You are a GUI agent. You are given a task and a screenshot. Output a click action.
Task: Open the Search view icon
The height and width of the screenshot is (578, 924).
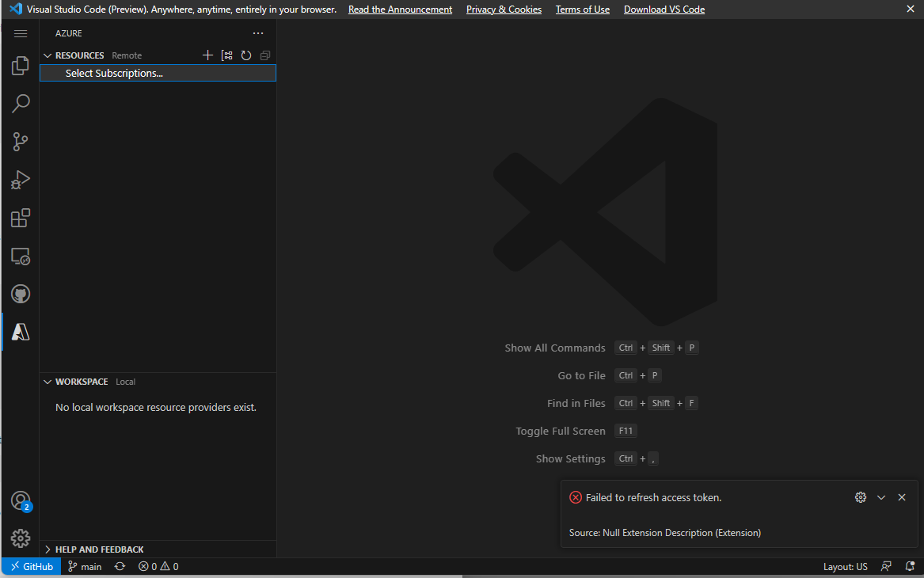point(21,104)
